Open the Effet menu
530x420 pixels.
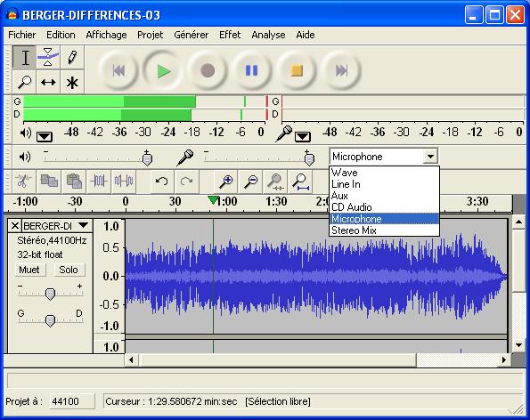pyautogui.click(x=230, y=35)
